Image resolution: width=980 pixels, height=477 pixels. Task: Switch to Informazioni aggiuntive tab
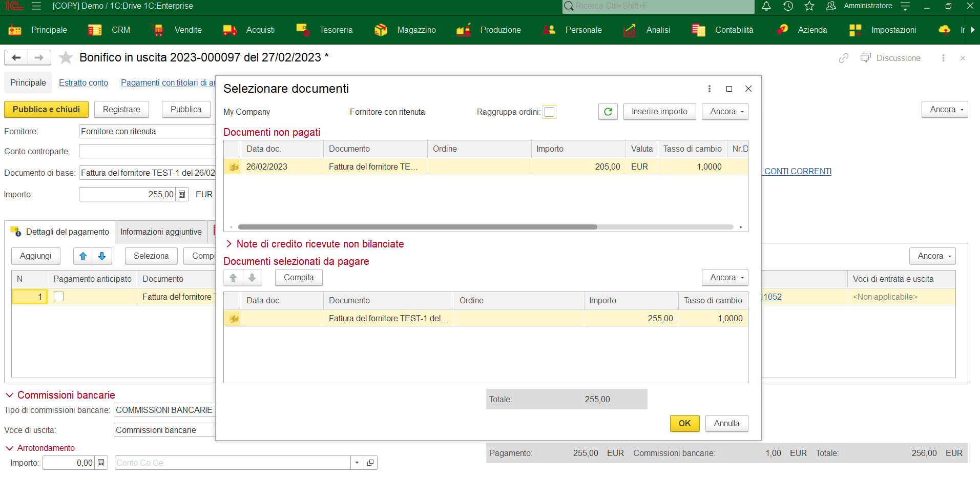(x=161, y=232)
